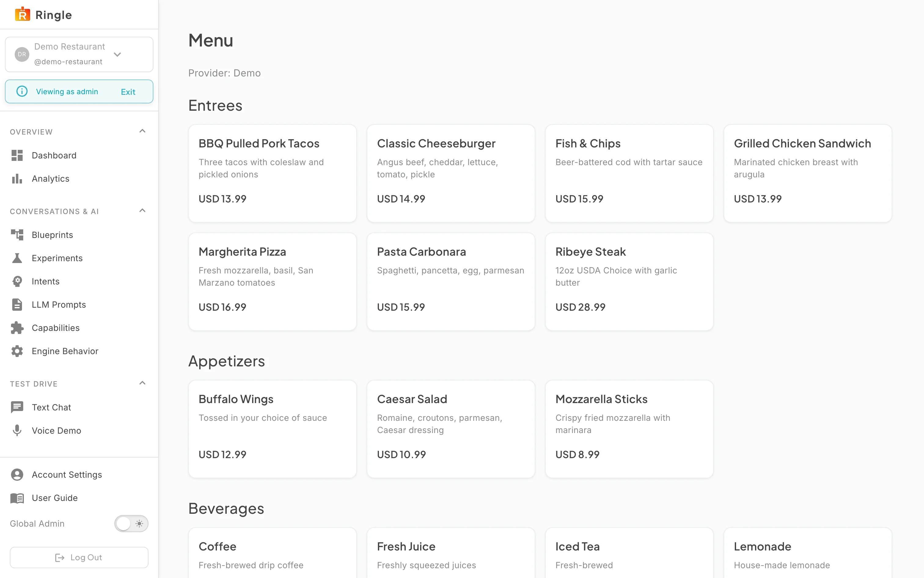Open the Demo Restaurant account dropdown

click(79, 54)
